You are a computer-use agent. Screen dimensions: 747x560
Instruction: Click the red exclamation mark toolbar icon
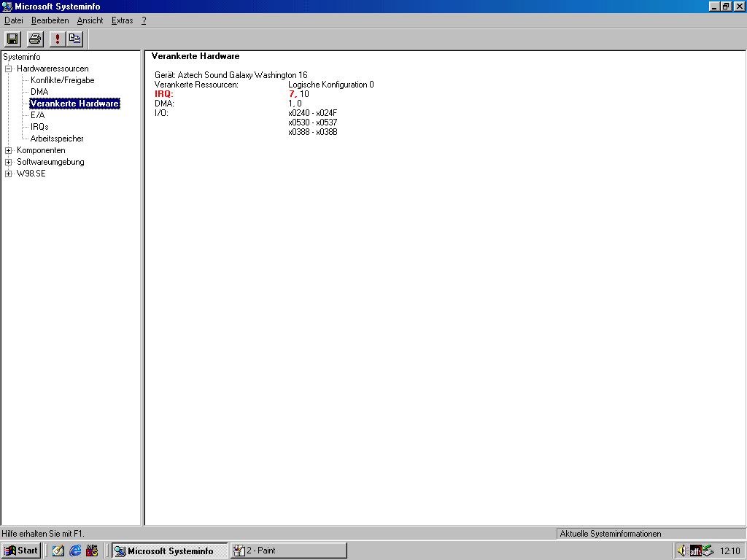[58, 39]
